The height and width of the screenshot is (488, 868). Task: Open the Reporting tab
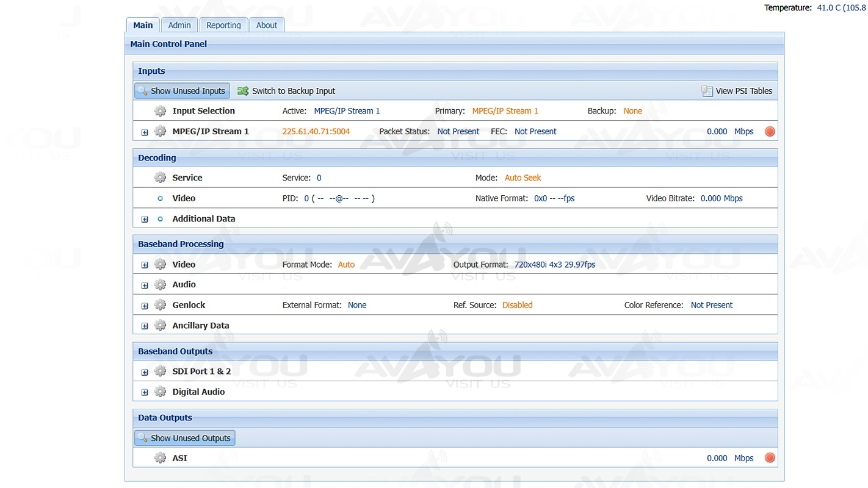[223, 25]
